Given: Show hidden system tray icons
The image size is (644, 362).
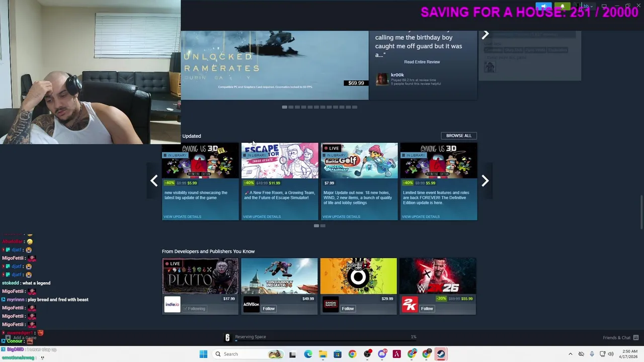Looking at the screenshot, I should [570, 354].
